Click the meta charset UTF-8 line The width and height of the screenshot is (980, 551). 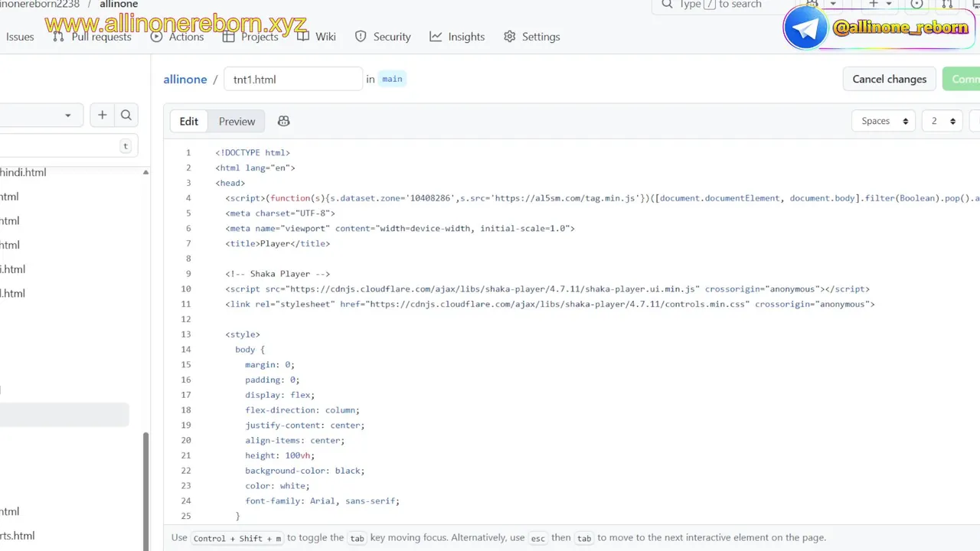coord(280,214)
